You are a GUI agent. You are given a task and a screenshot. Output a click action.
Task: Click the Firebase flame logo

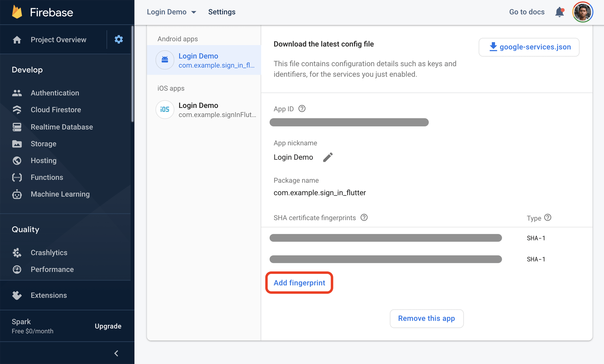[17, 12]
